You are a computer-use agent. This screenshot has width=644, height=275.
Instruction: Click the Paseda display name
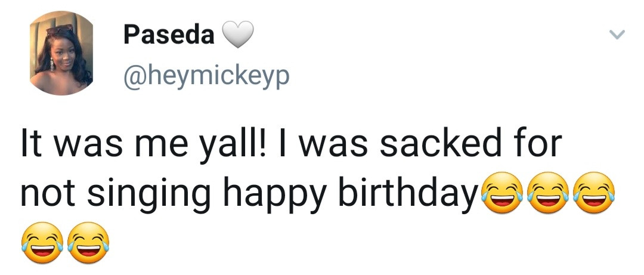tap(168, 35)
